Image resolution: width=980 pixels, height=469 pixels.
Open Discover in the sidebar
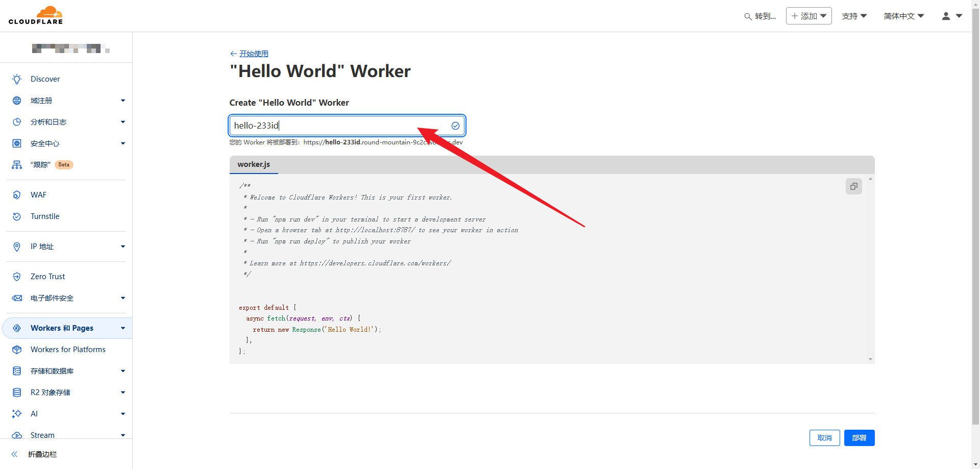[x=45, y=79]
